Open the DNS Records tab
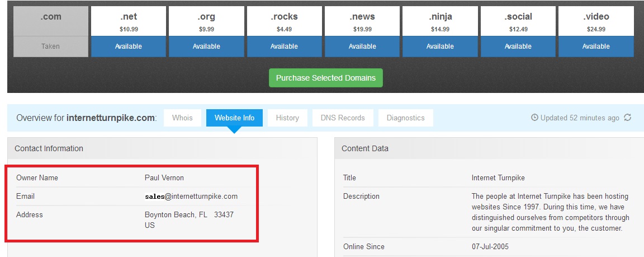644x257 pixels. (x=343, y=118)
